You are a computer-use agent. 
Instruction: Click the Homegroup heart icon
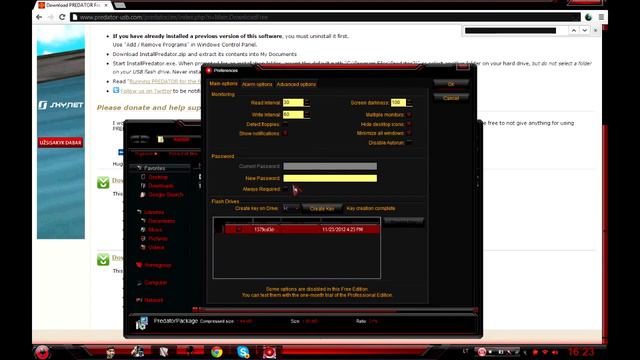click(139, 265)
